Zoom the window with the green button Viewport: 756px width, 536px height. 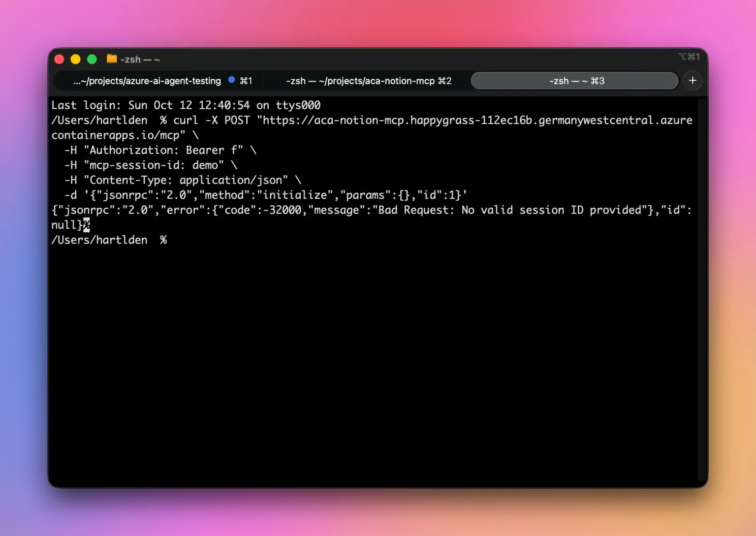92,59
